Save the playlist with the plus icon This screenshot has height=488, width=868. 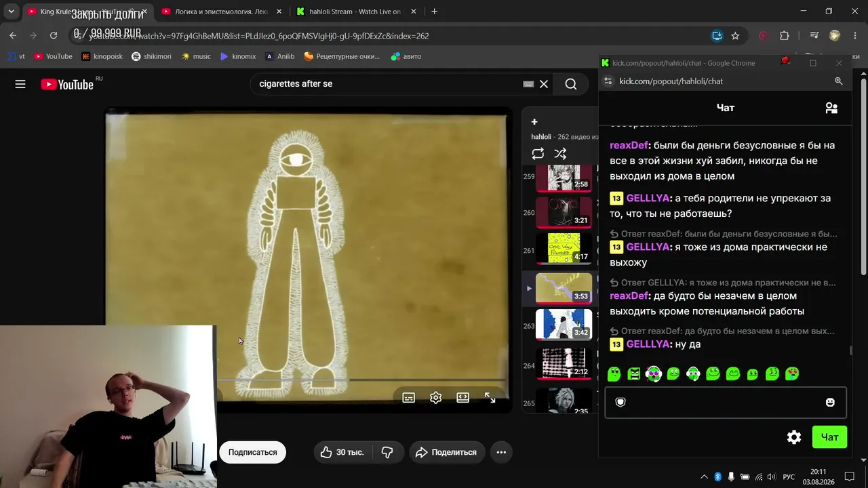(534, 122)
